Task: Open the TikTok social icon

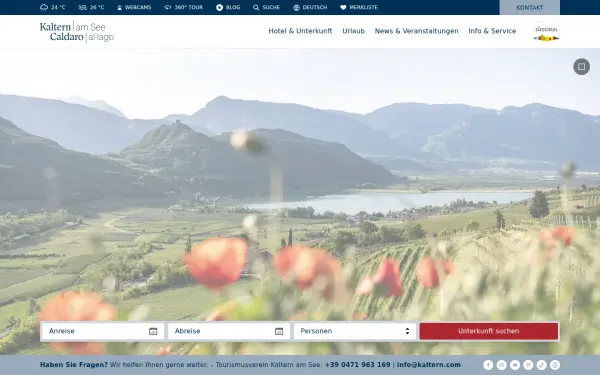Action: 541,365
